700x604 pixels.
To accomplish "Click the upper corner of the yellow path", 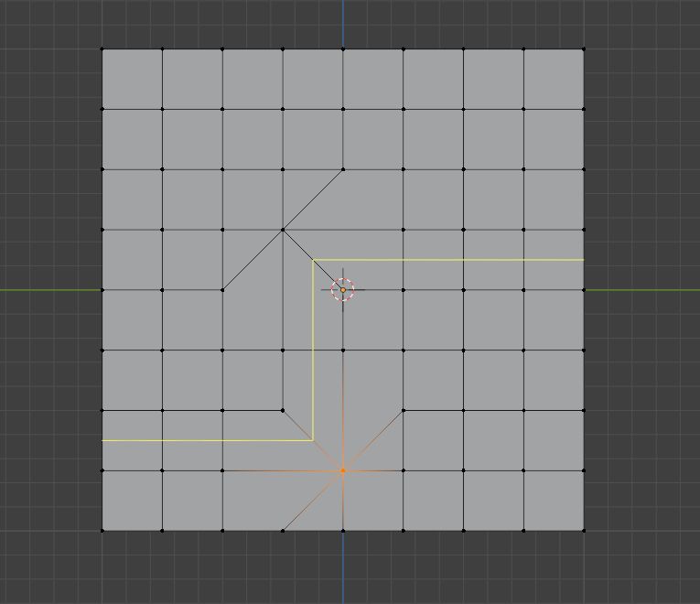I will click(x=313, y=259).
